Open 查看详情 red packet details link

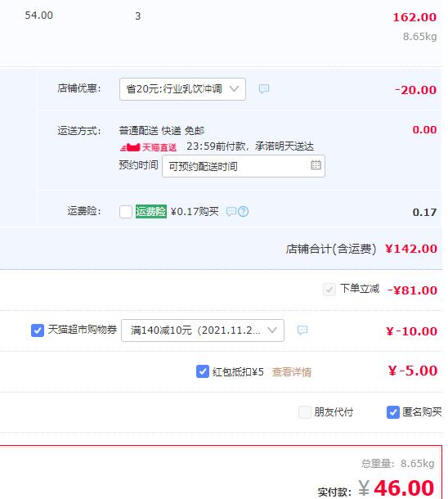292,371
